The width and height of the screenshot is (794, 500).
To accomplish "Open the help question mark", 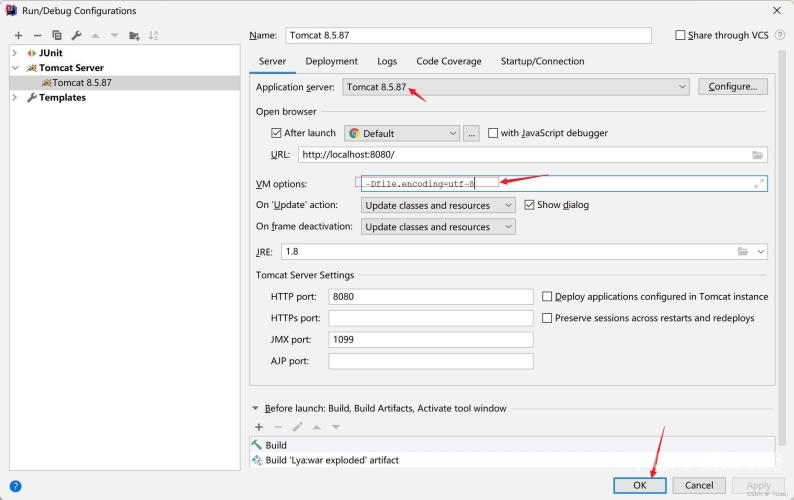I will (16, 486).
